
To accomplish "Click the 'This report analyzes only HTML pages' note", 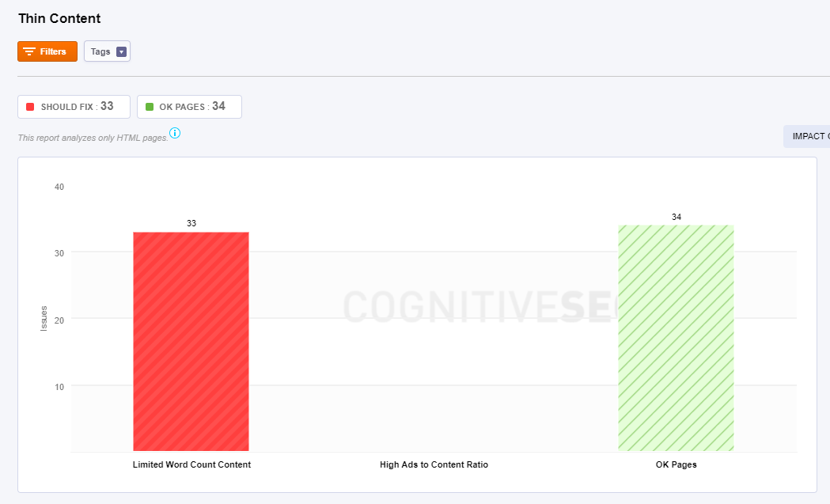I will 93,138.
